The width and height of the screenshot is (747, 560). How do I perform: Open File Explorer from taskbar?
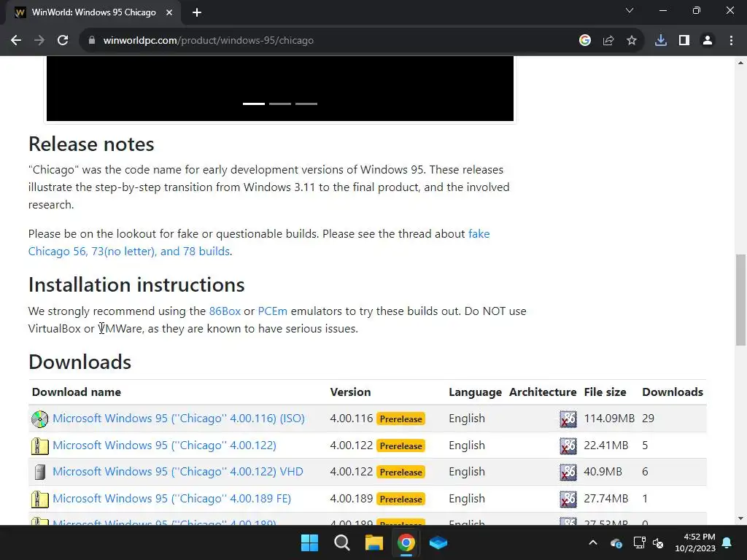374,542
